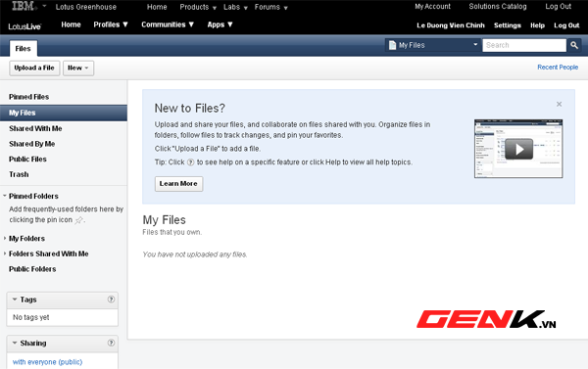
Task: Open the Profiles menu
Action: (x=111, y=24)
